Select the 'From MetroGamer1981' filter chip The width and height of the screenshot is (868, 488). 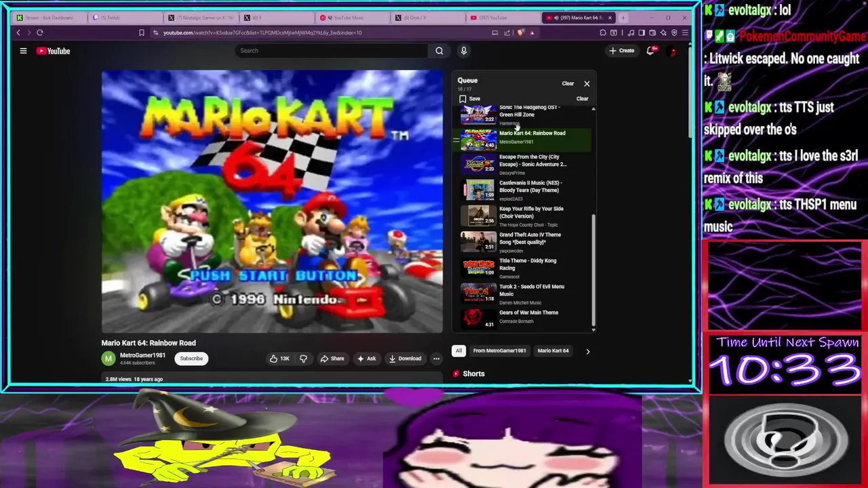(x=500, y=350)
